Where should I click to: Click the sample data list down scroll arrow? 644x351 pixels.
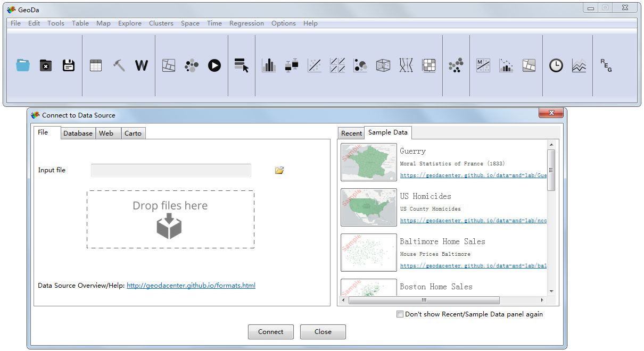pos(551,291)
